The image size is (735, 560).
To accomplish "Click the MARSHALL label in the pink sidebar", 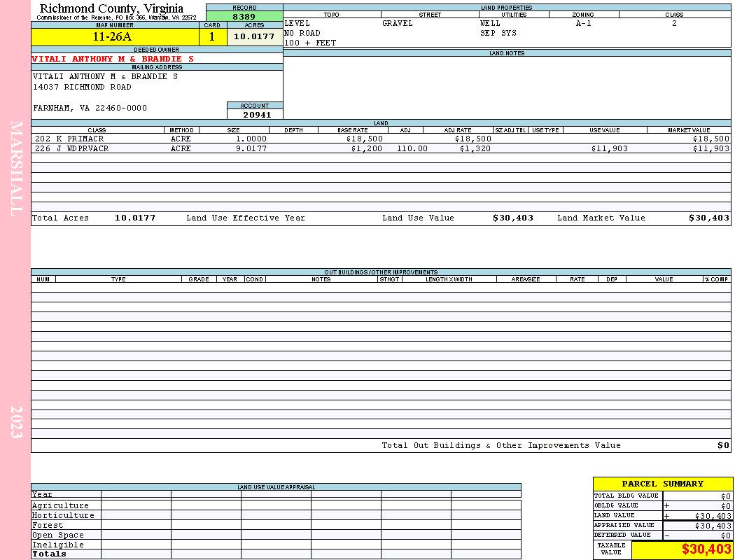I will (x=16, y=169).
